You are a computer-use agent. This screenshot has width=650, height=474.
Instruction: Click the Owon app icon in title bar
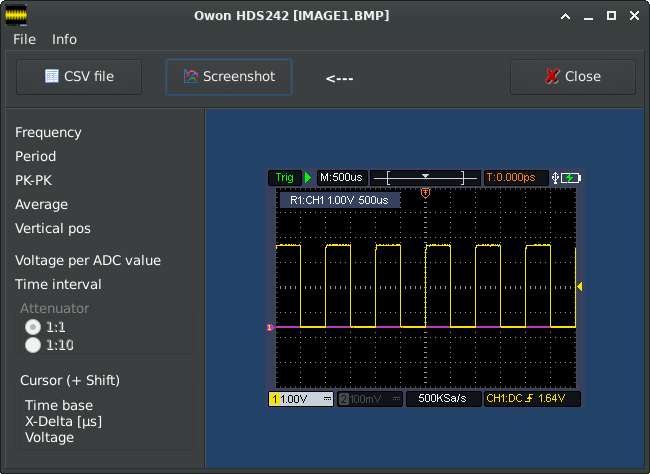(x=16, y=15)
